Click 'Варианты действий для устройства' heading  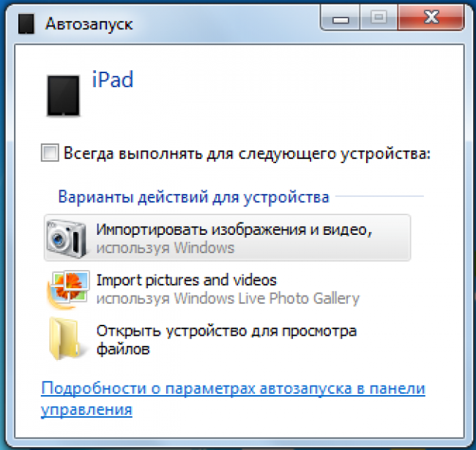tap(193, 197)
